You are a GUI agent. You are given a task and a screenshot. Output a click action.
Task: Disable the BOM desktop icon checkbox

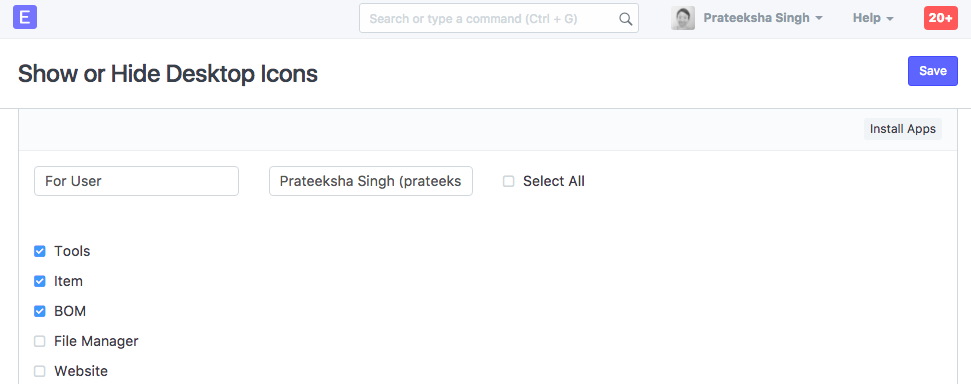point(40,311)
